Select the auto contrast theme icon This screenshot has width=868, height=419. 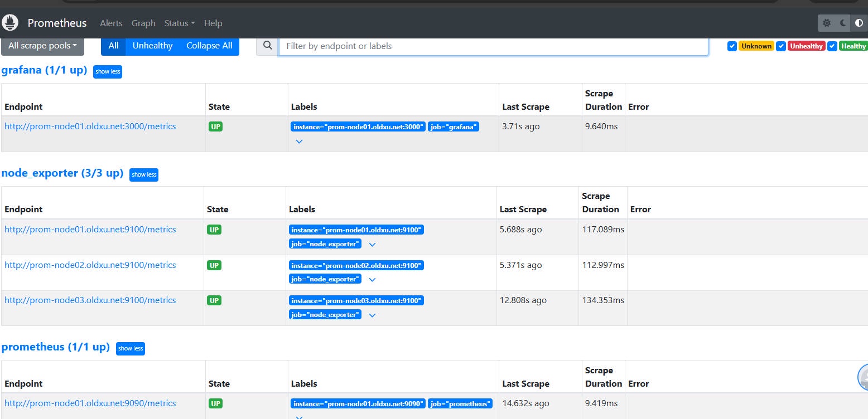[x=859, y=23]
